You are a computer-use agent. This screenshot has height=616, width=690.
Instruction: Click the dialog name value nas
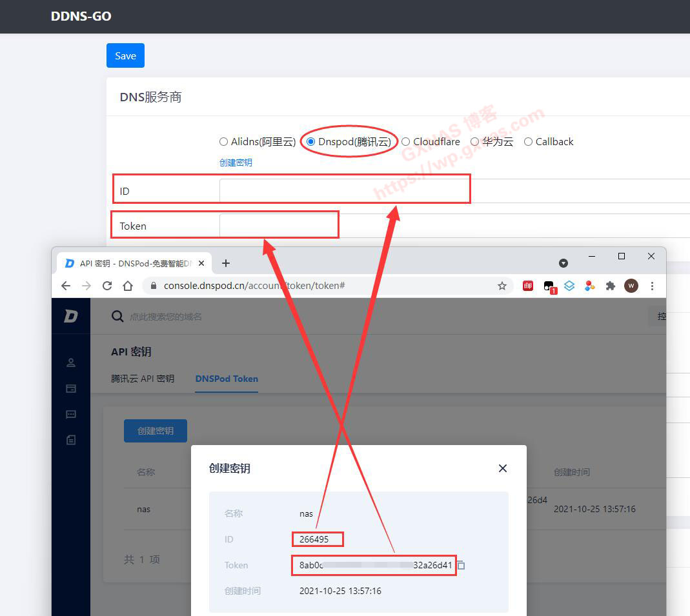click(x=307, y=513)
